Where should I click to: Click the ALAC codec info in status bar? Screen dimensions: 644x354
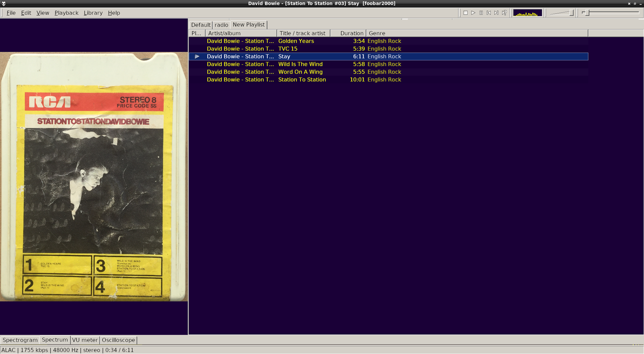pos(9,350)
